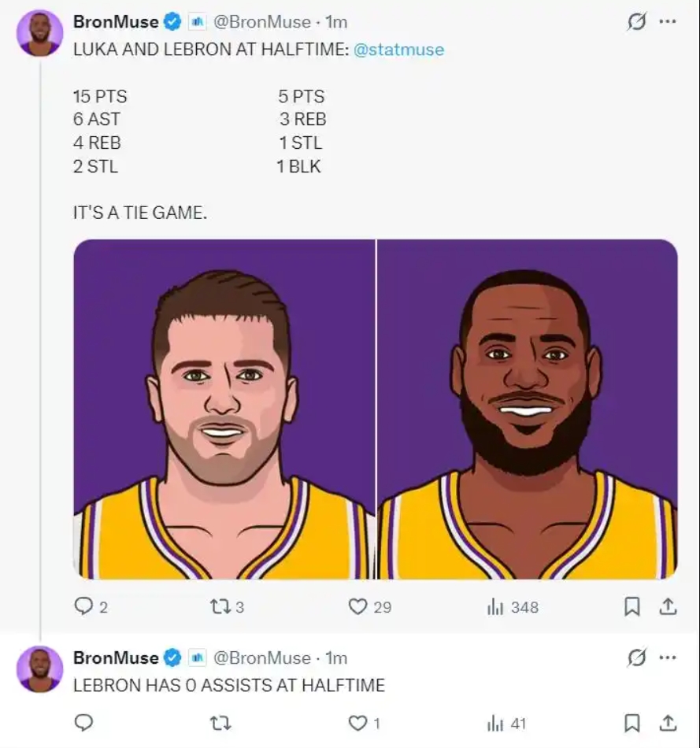Bookmark the halftime stats tweet
The width and height of the screenshot is (700, 748).
click(x=631, y=606)
